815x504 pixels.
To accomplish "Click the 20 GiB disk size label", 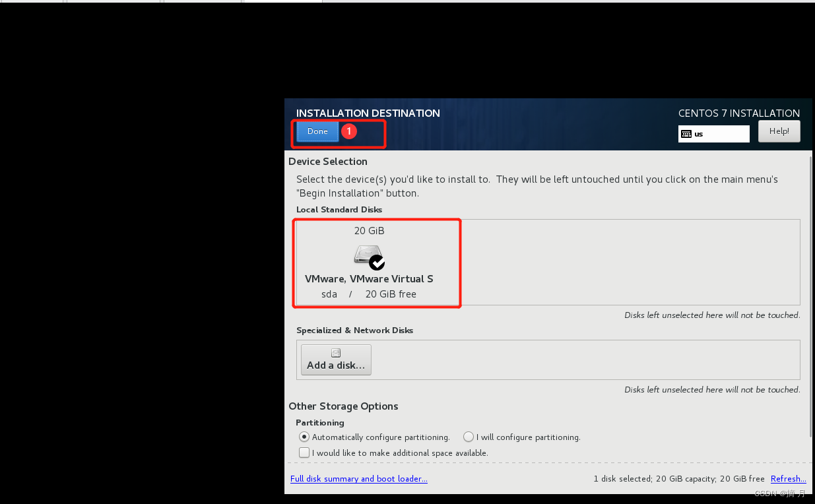I will (369, 231).
